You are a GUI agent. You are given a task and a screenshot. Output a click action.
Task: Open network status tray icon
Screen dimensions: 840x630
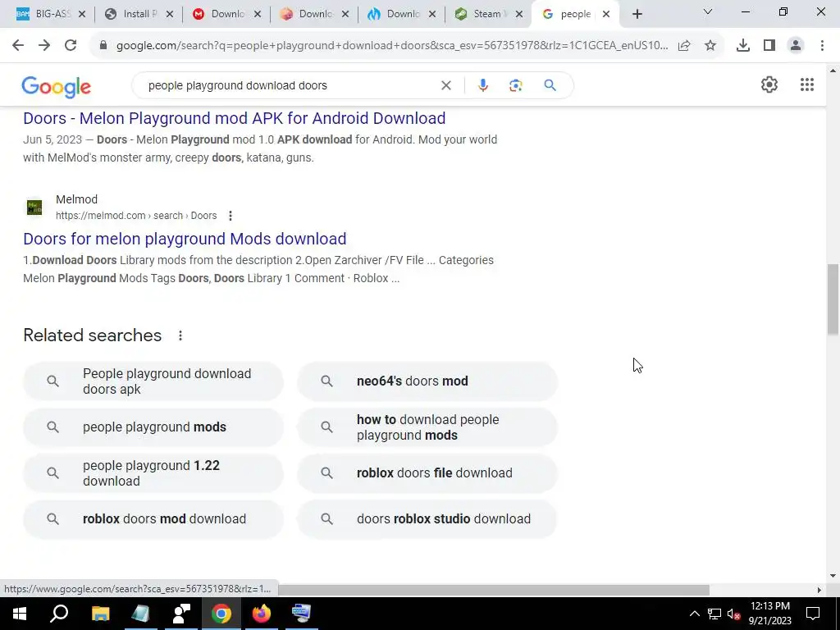[714, 614]
